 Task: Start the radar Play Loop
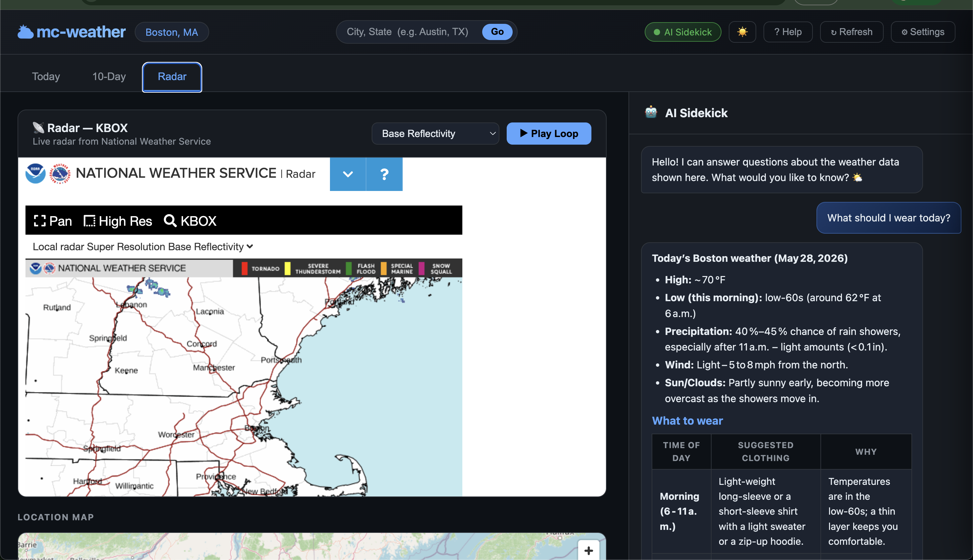point(549,133)
